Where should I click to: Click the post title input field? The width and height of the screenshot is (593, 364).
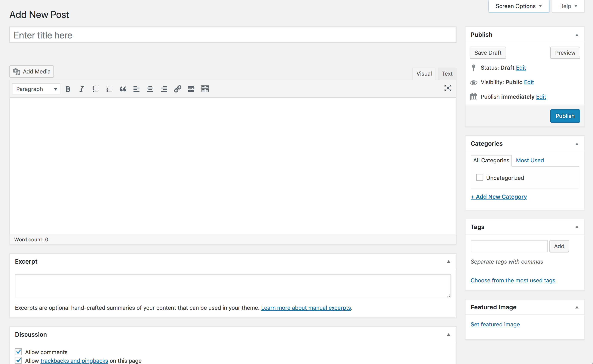(x=233, y=35)
